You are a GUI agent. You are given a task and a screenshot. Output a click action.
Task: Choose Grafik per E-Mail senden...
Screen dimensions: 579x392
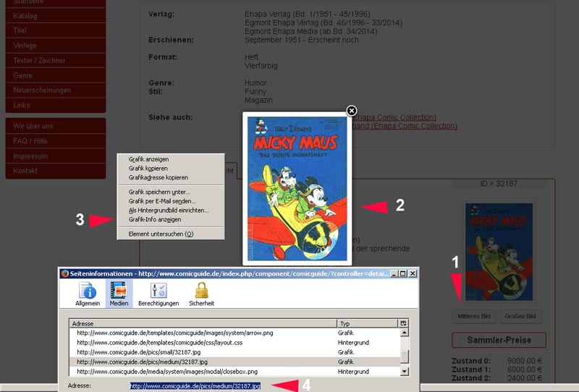162,201
